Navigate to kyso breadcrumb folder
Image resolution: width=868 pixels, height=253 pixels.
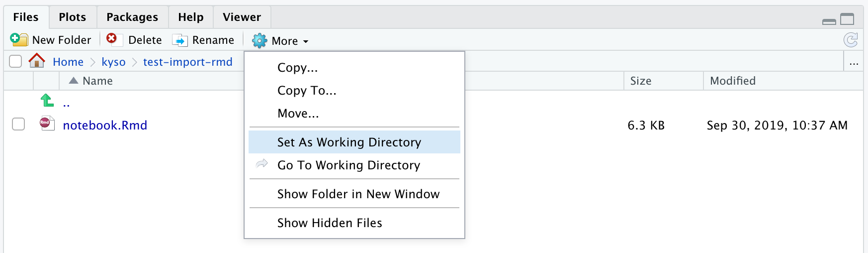pos(113,62)
